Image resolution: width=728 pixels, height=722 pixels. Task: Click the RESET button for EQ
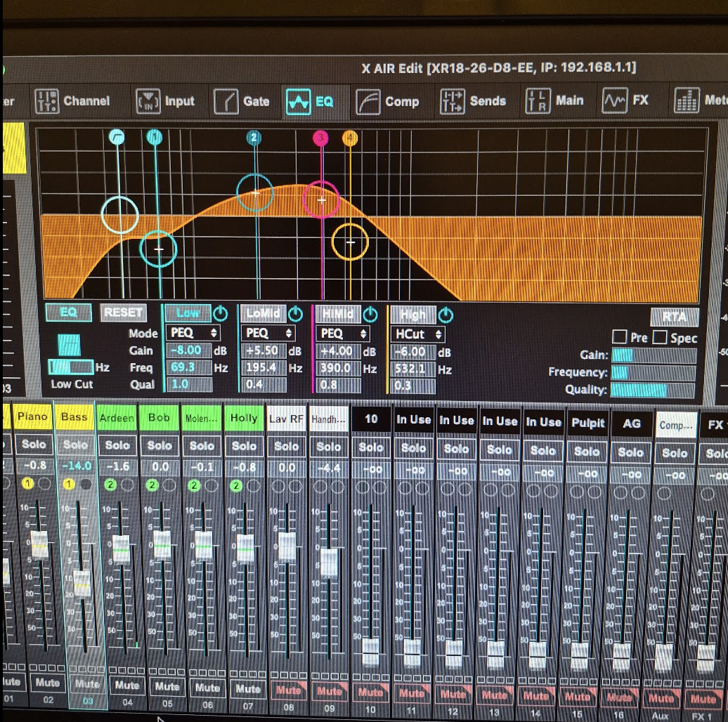click(123, 313)
